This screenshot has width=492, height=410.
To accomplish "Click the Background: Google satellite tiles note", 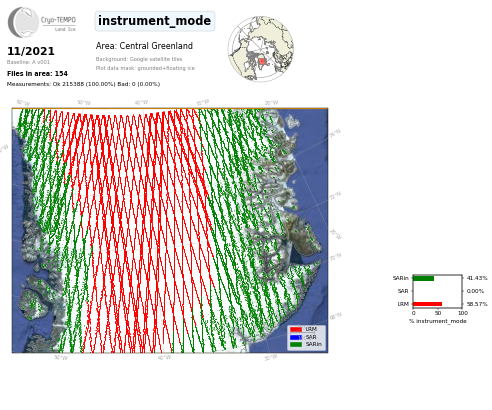I will click(139, 59).
